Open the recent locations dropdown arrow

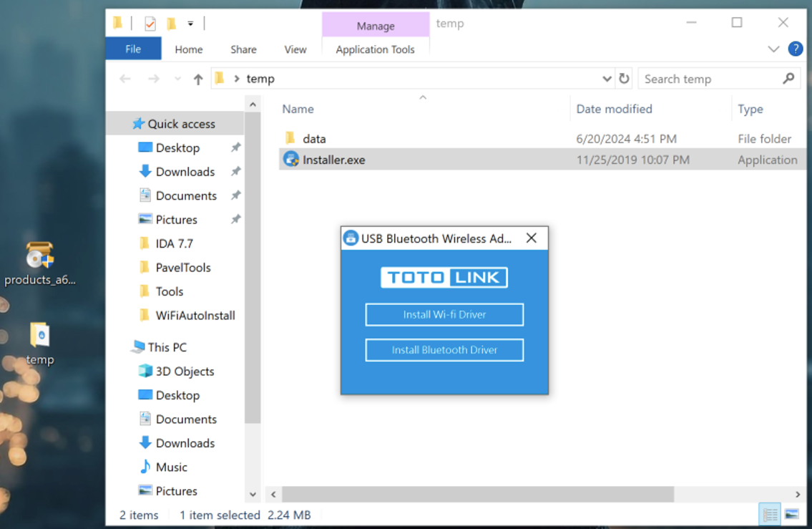[177, 79]
